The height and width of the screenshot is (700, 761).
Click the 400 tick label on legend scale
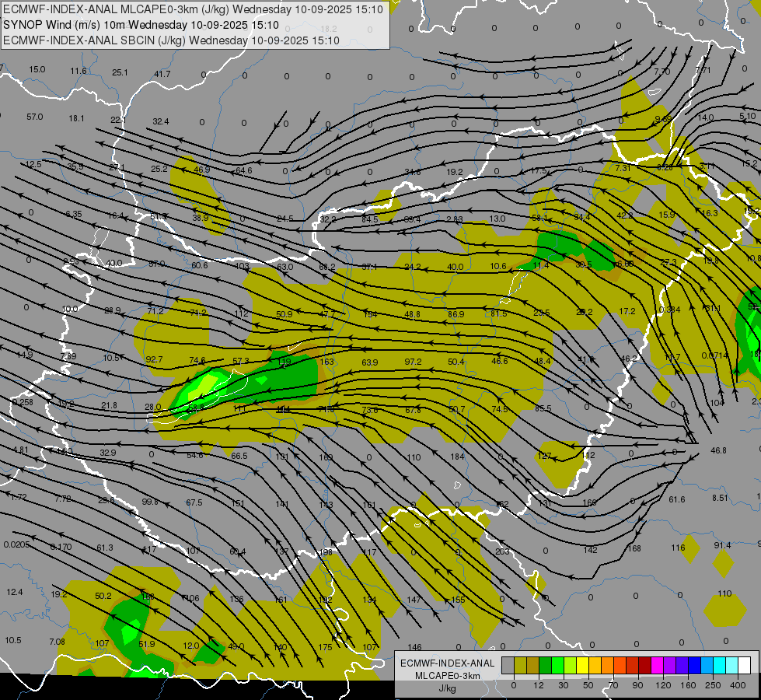(x=738, y=685)
